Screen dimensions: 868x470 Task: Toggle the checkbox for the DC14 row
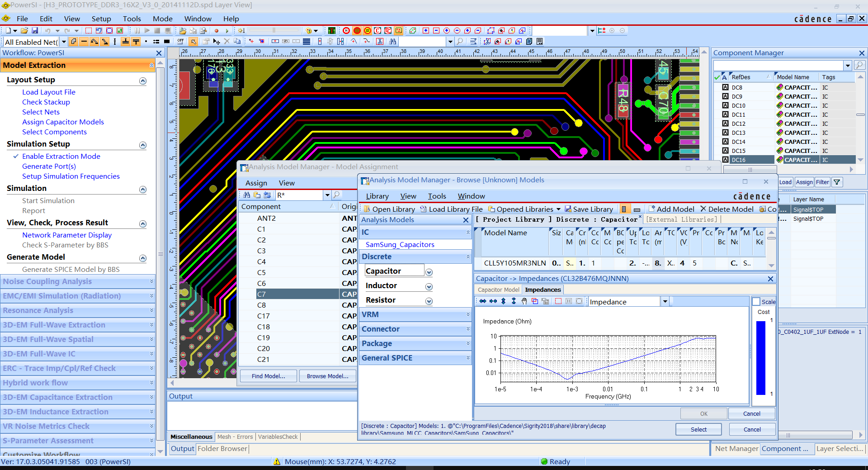[x=725, y=142]
